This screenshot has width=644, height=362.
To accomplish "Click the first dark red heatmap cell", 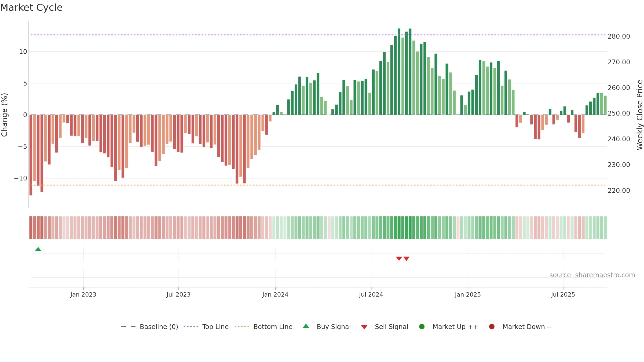I will [31, 228].
